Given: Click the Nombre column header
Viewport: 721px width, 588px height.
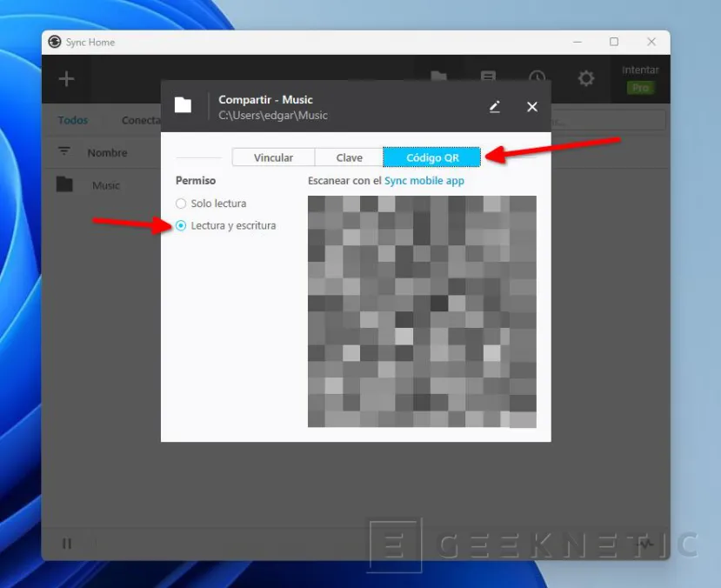Looking at the screenshot, I should pos(107,152).
